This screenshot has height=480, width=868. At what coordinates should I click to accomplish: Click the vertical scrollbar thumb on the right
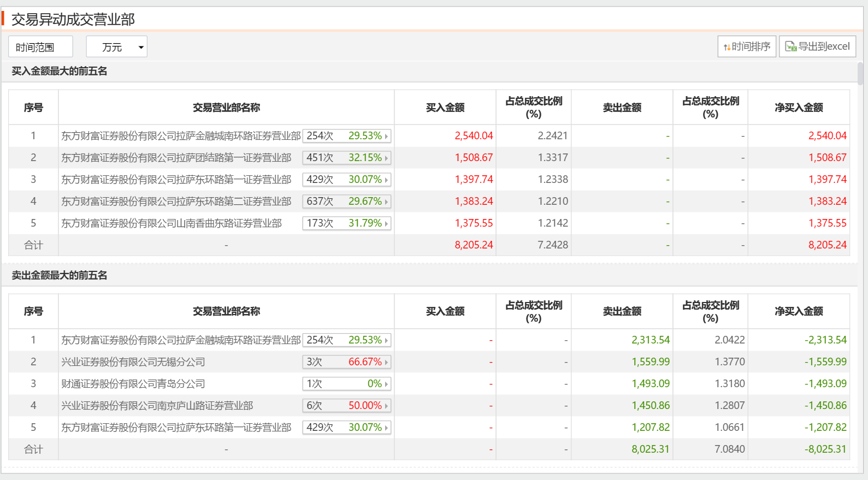tap(860, 74)
